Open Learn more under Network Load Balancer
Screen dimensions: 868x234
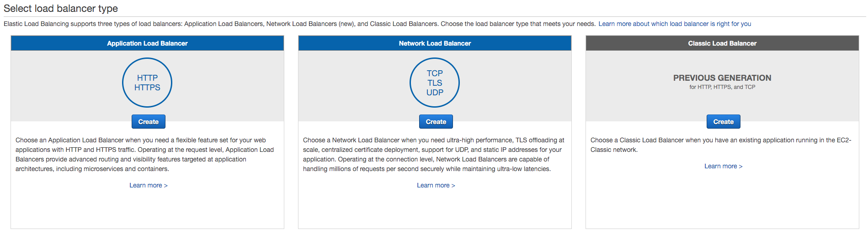436,185
